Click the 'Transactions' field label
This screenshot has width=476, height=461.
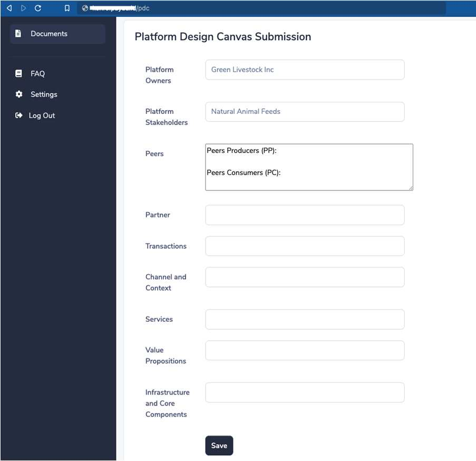point(166,246)
